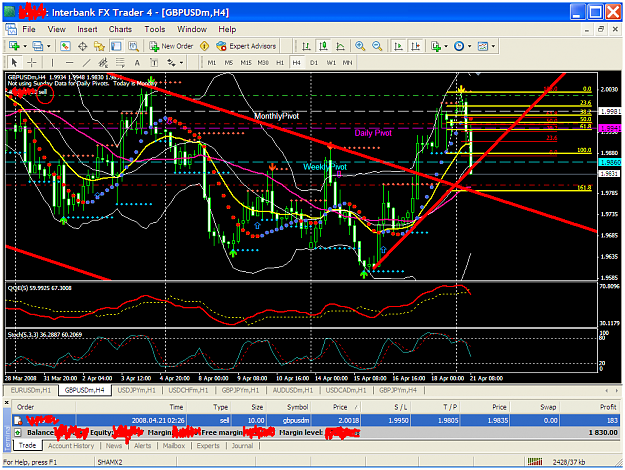Open the Account History terminal tab
Viewport: 625px width, 470px height.
coord(71,446)
